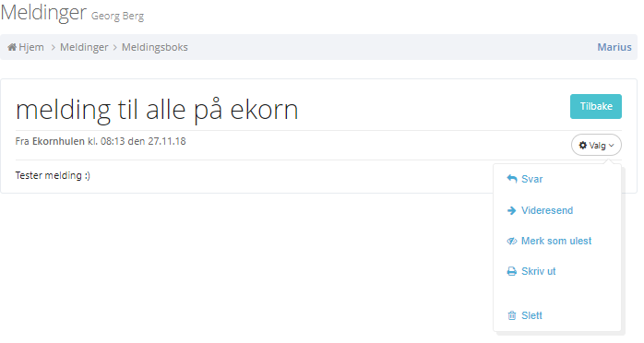Open Meldinger breadcrumb link
The height and width of the screenshot is (343, 644).
tap(84, 47)
